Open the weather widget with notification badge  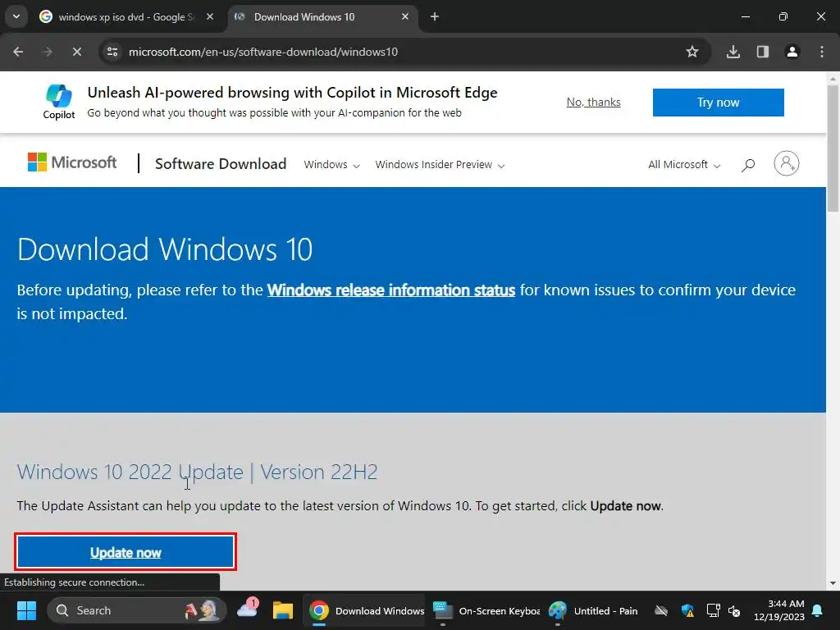pos(248,609)
